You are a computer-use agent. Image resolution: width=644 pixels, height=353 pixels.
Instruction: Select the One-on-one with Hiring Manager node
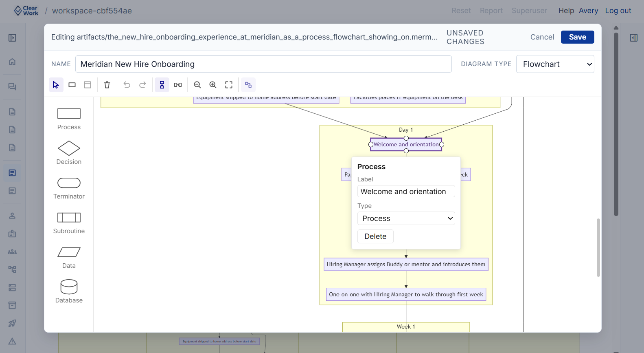(x=406, y=294)
